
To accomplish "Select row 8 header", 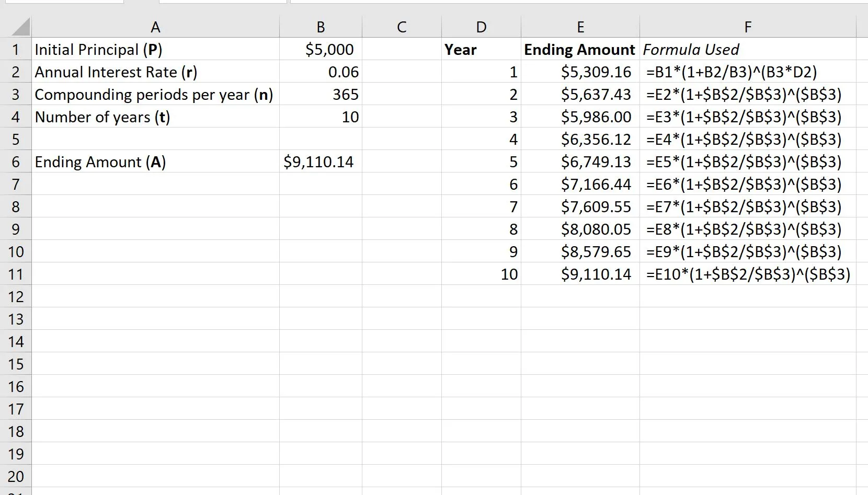I will coord(16,206).
